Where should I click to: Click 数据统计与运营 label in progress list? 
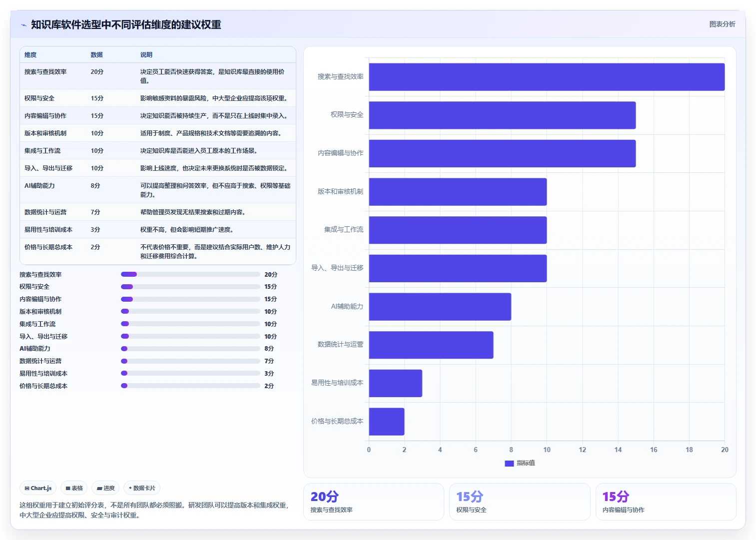click(x=40, y=361)
